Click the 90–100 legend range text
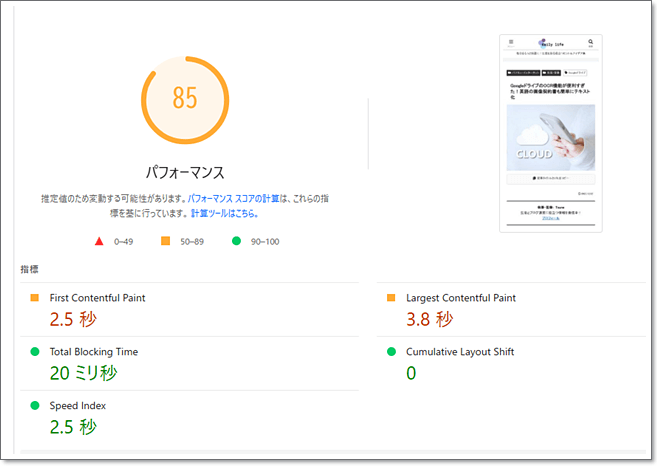Screen dimensions: 658x466 (x=265, y=241)
